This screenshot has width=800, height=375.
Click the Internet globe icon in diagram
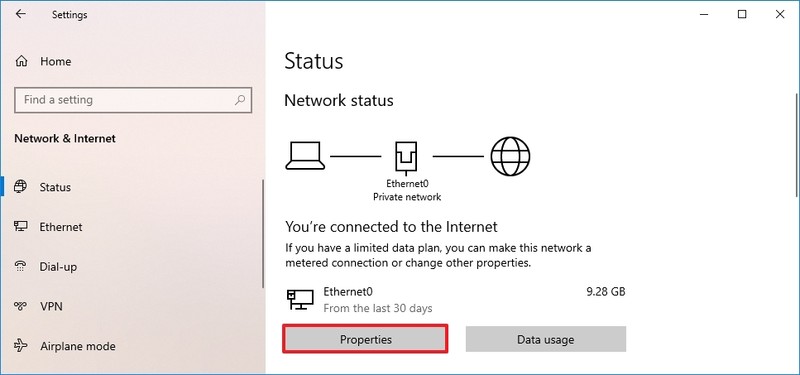click(x=510, y=156)
